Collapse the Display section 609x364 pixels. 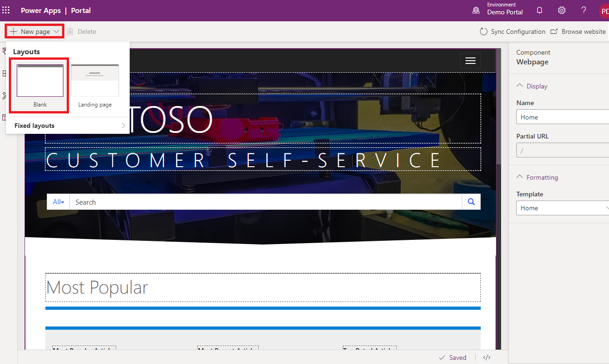[532, 86]
